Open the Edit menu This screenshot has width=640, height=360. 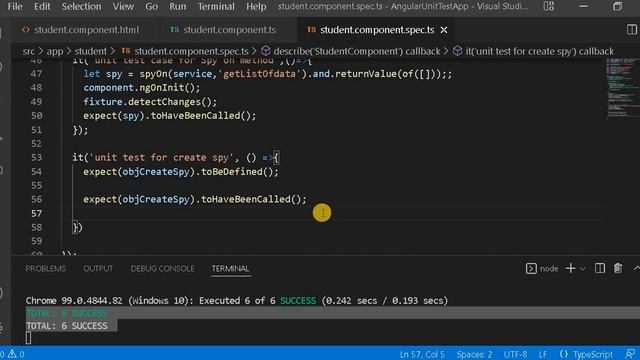[x=42, y=7]
